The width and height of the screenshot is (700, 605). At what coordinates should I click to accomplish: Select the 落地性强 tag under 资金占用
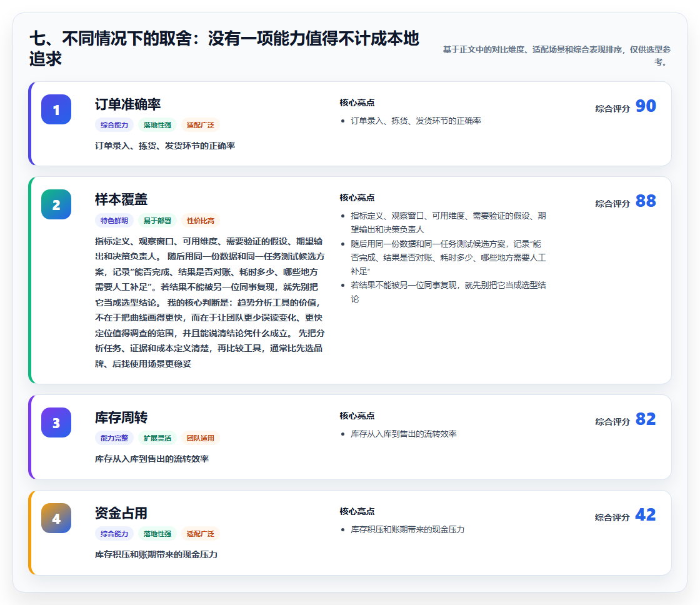pos(157,534)
